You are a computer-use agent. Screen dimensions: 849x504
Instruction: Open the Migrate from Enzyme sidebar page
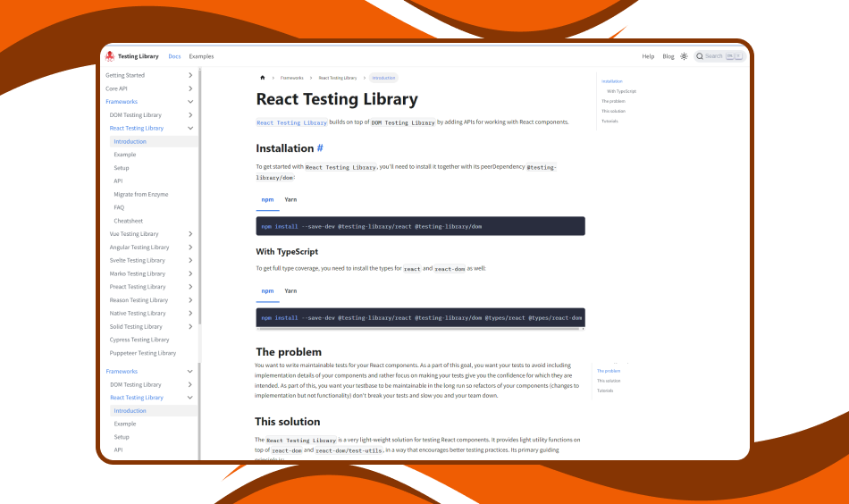tap(141, 194)
